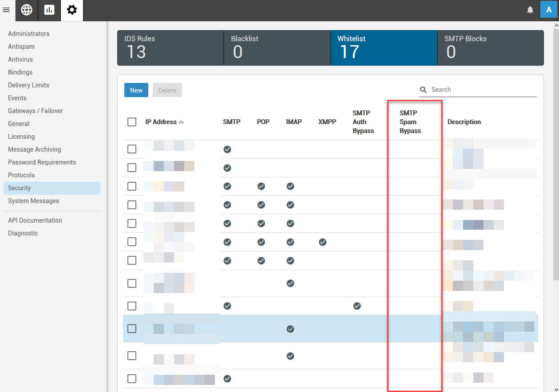The width and height of the screenshot is (559, 392).
Task: Click into the Search field
Action: tap(482, 90)
